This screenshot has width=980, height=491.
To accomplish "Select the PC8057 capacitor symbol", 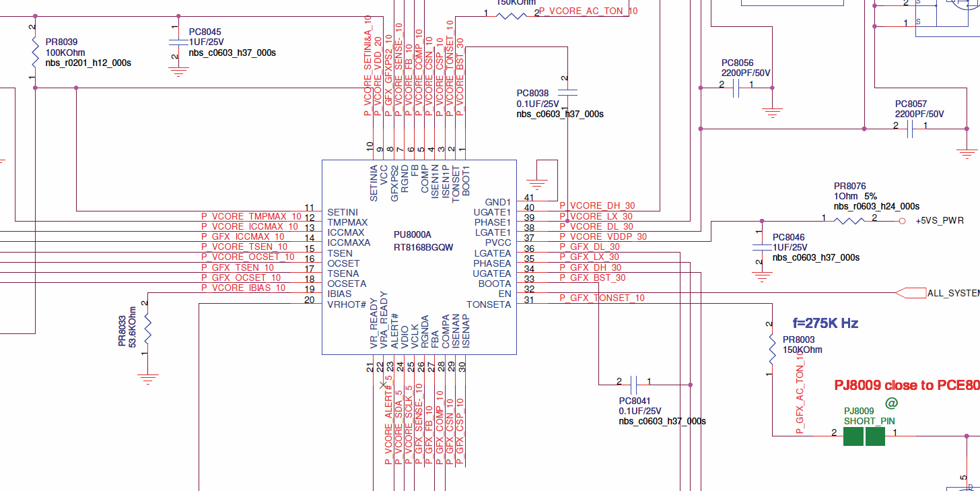I will pyautogui.click(x=911, y=128).
